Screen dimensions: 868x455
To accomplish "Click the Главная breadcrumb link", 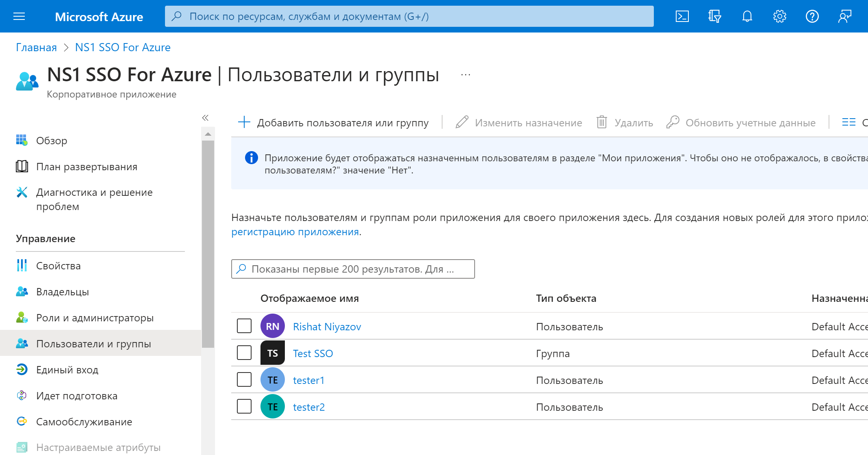I will [x=36, y=48].
